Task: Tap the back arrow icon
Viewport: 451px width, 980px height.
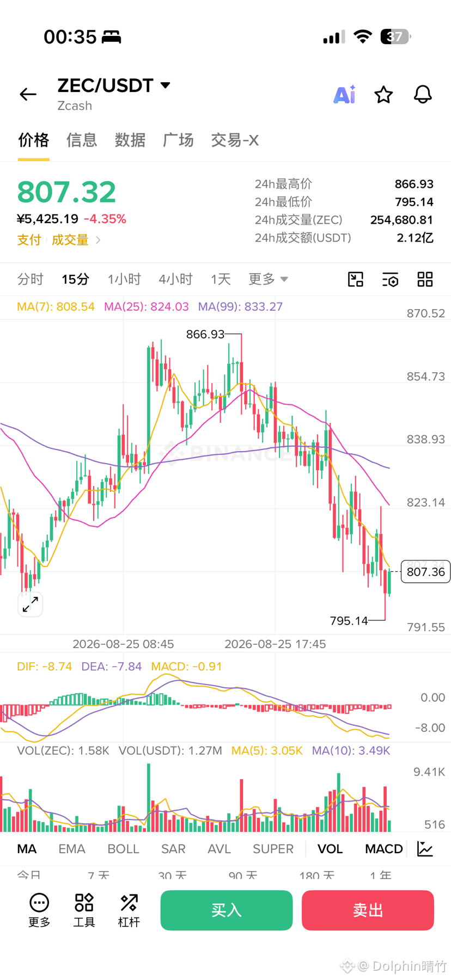Action: pos(28,94)
